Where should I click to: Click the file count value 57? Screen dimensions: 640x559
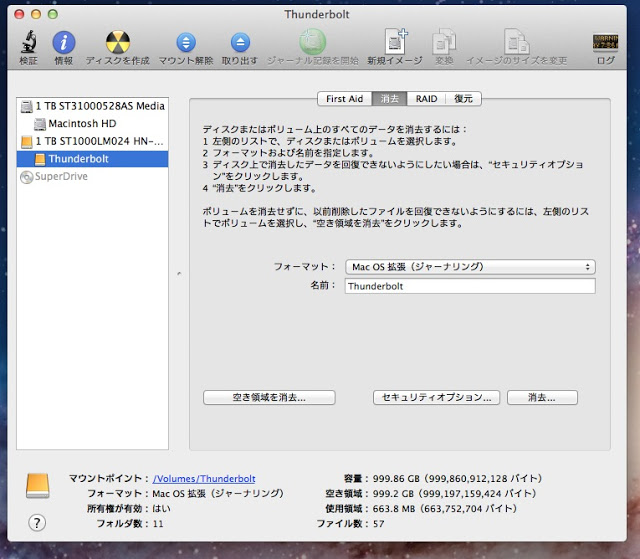tap(378, 524)
